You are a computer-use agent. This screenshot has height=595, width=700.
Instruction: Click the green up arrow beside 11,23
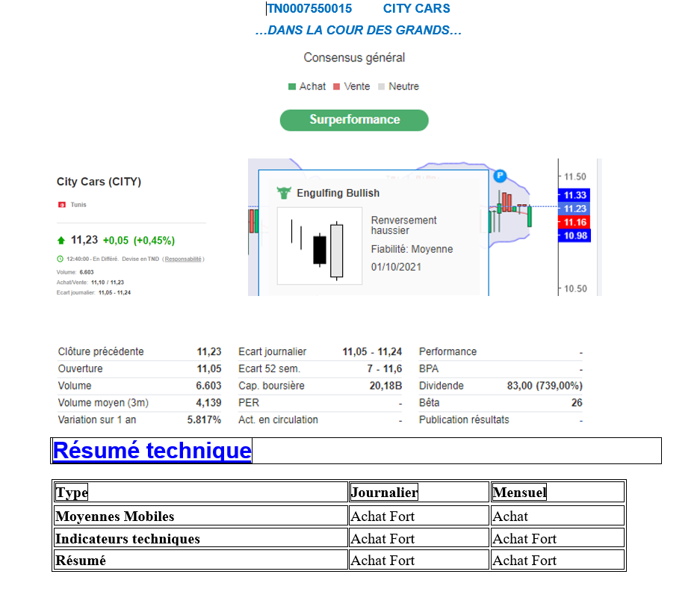coord(61,241)
